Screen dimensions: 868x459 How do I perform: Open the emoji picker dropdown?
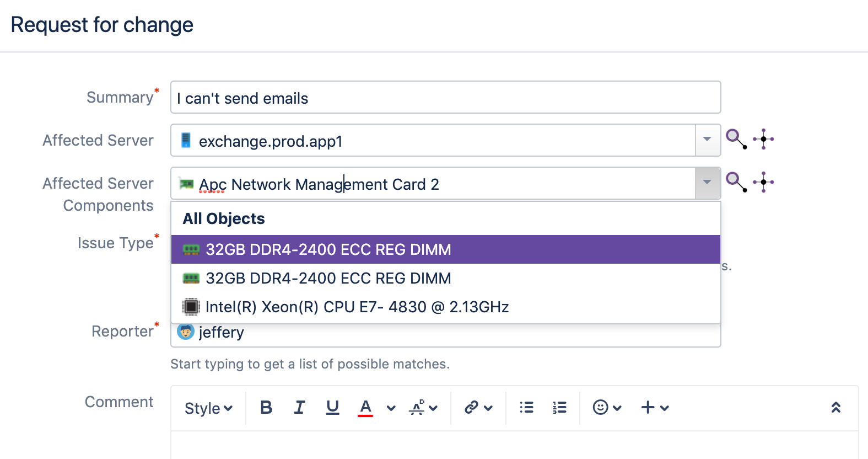tap(607, 408)
